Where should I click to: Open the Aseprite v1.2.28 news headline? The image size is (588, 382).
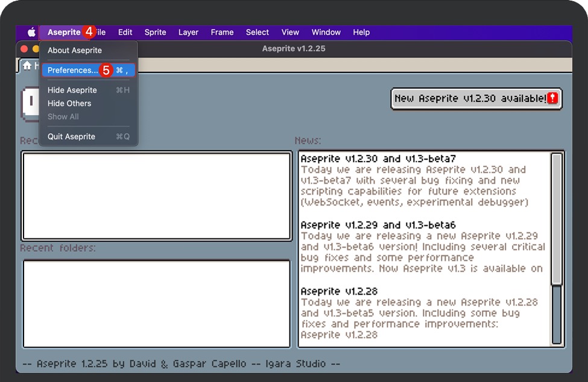(x=339, y=291)
